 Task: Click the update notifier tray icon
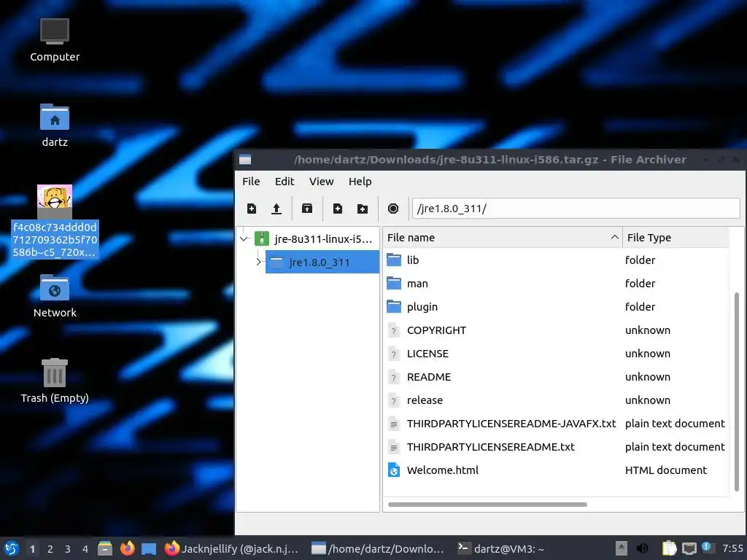point(707,548)
